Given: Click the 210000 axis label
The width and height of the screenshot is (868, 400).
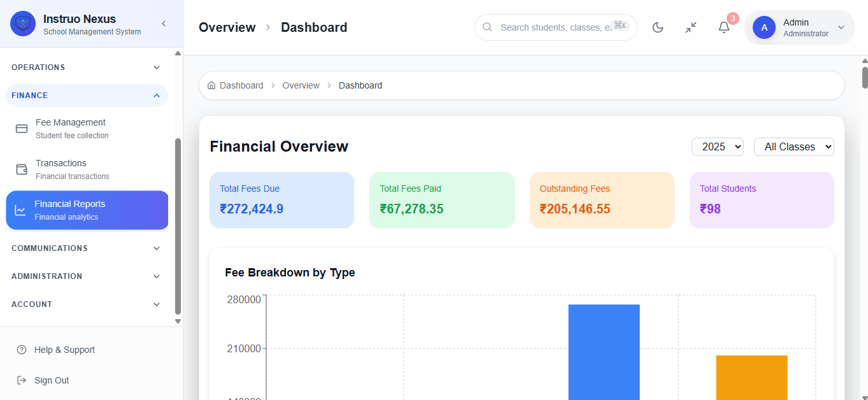Looking at the screenshot, I should coord(244,348).
